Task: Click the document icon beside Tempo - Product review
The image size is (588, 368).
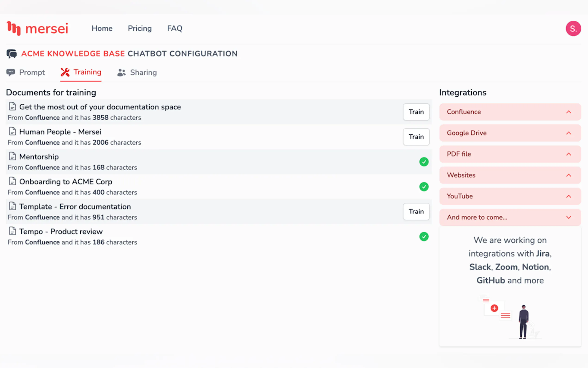Action: tap(13, 231)
